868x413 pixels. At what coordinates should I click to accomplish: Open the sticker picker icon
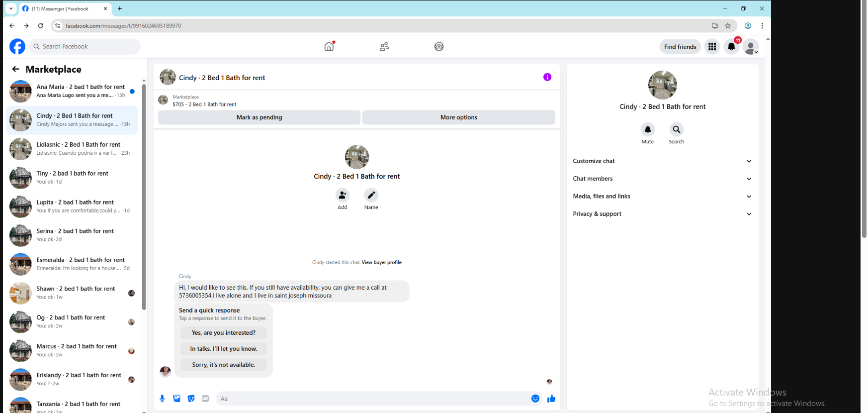[191, 399]
